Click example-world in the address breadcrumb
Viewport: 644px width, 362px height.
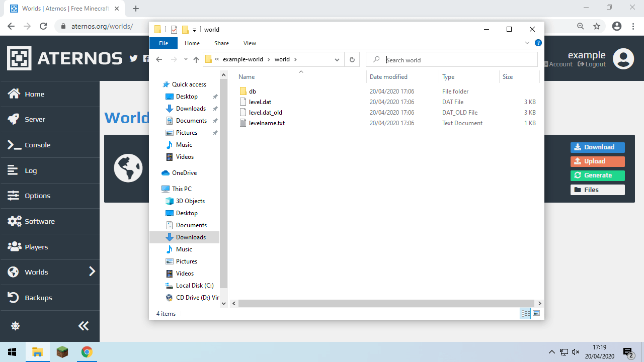[243, 59]
